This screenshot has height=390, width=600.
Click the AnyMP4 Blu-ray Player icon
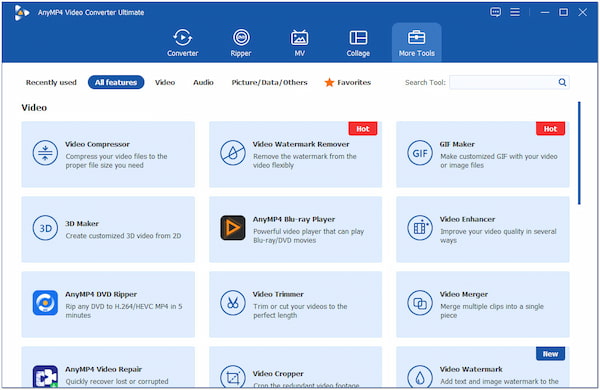pyautogui.click(x=233, y=228)
